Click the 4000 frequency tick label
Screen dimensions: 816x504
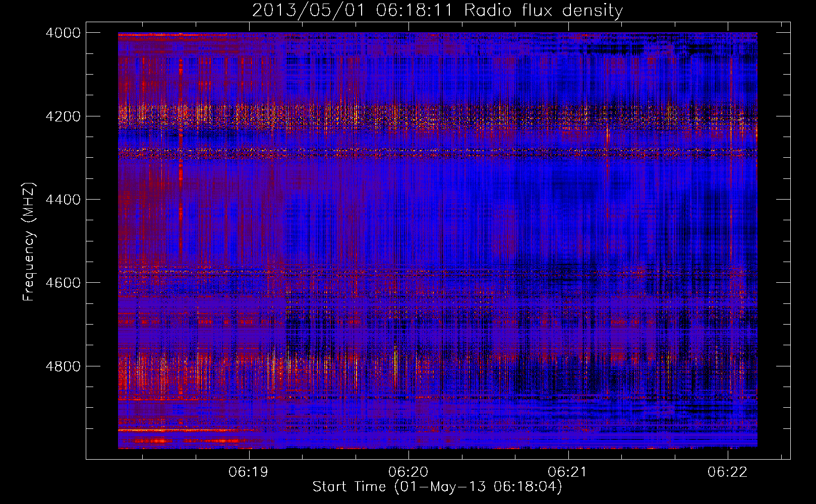point(63,33)
